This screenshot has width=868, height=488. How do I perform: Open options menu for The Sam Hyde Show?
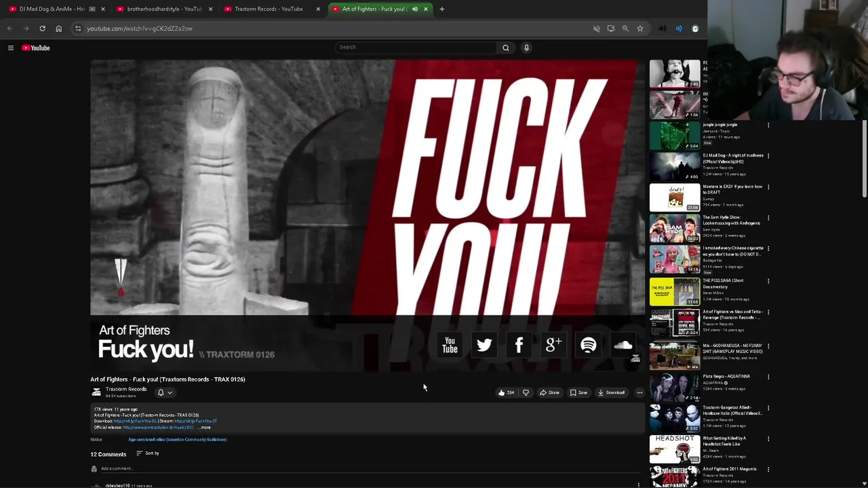(768, 218)
